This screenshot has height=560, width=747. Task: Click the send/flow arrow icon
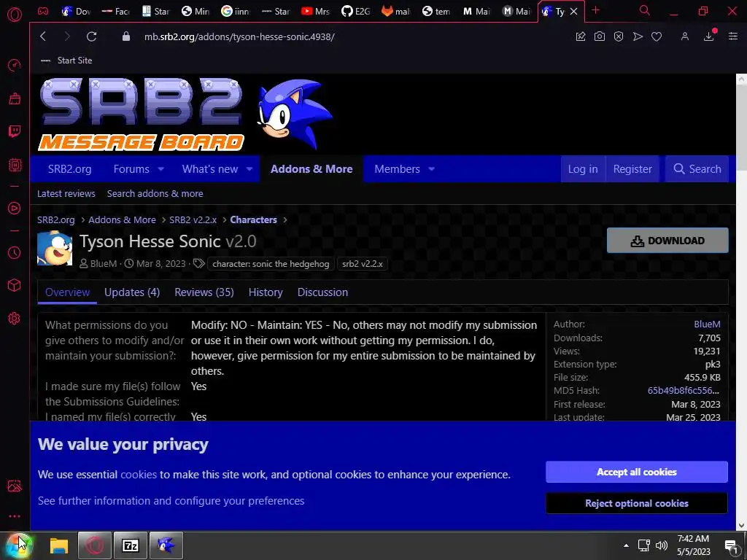pos(638,36)
